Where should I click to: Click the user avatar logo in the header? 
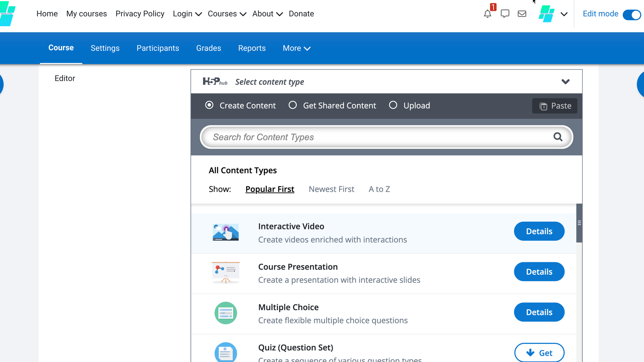[546, 14]
